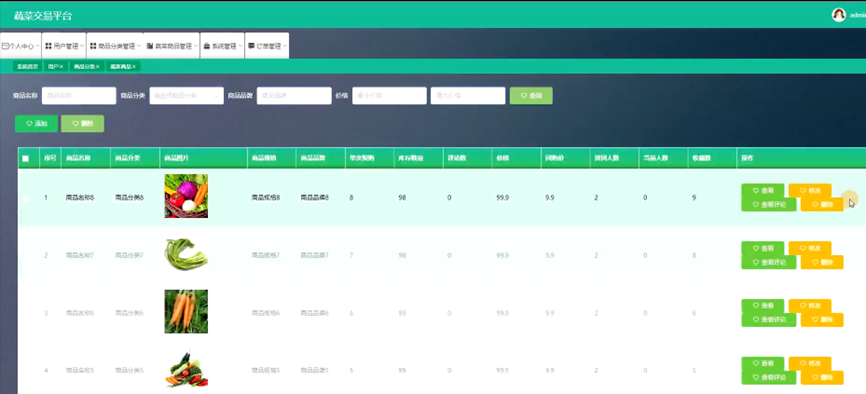The height and width of the screenshot is (394, 866).
Task: Click yellow 删除 for row 商品名称7
Action: [822, 262]
